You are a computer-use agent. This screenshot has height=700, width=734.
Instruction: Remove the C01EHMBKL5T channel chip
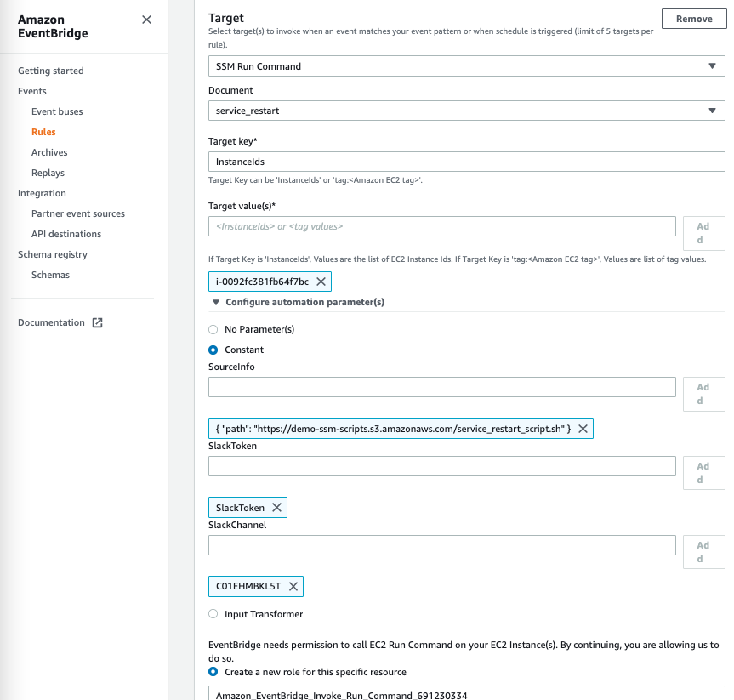(x=293, y=586)
